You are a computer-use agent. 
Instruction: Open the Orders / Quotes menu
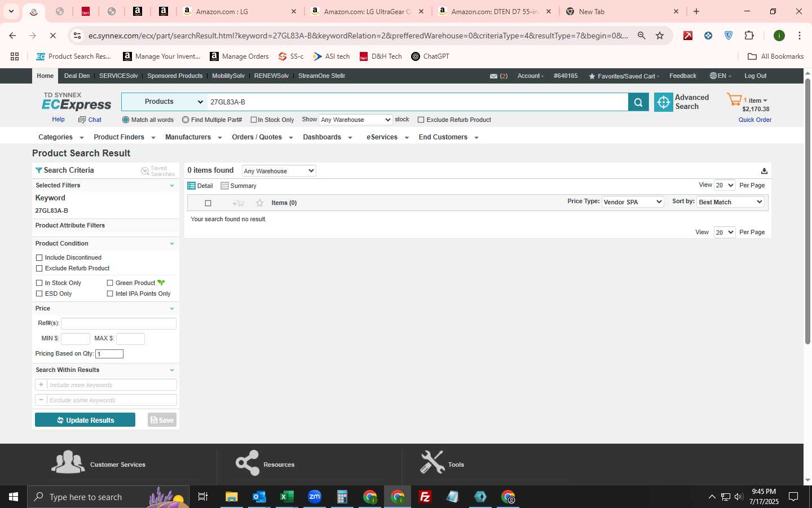click(x=262, y=137)
